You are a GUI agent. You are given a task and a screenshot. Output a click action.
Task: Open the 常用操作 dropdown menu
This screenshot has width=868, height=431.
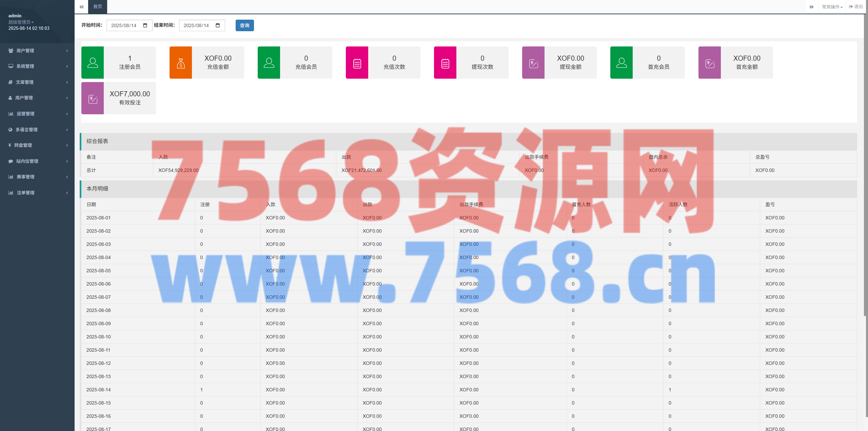pyautogui.click(x=832, y=7)
